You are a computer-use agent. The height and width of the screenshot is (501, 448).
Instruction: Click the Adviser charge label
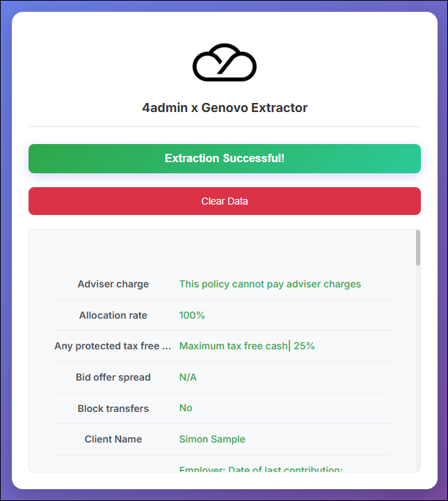point(113,284)
